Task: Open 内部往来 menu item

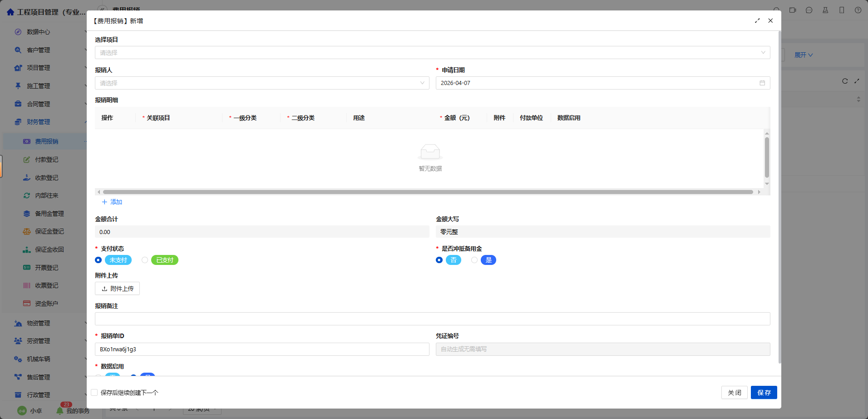Action: point(46,196)
